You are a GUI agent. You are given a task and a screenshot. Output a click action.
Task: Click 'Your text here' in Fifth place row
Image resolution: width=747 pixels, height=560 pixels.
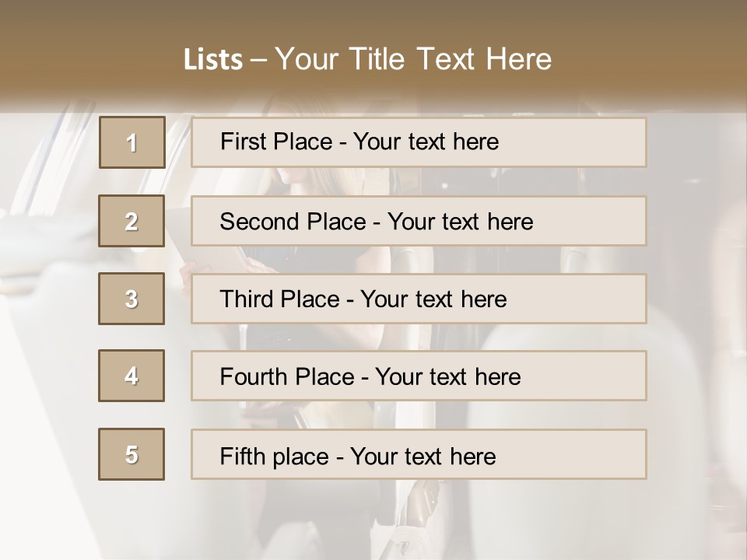(x=423, y=457)
